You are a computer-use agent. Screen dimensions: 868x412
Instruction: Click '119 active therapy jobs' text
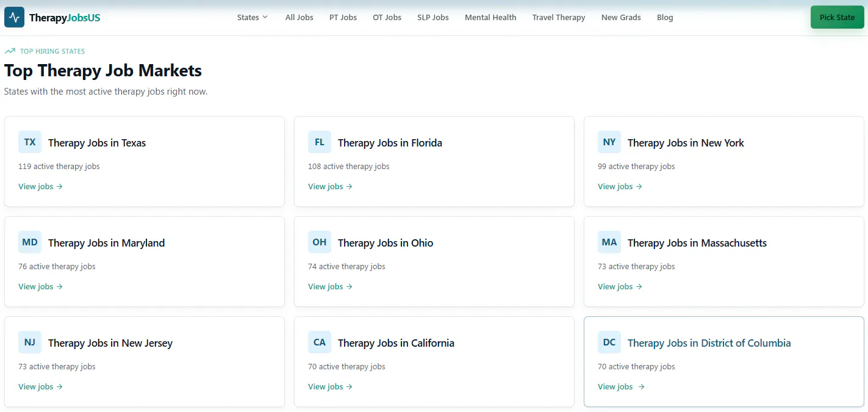coord(59,166)
